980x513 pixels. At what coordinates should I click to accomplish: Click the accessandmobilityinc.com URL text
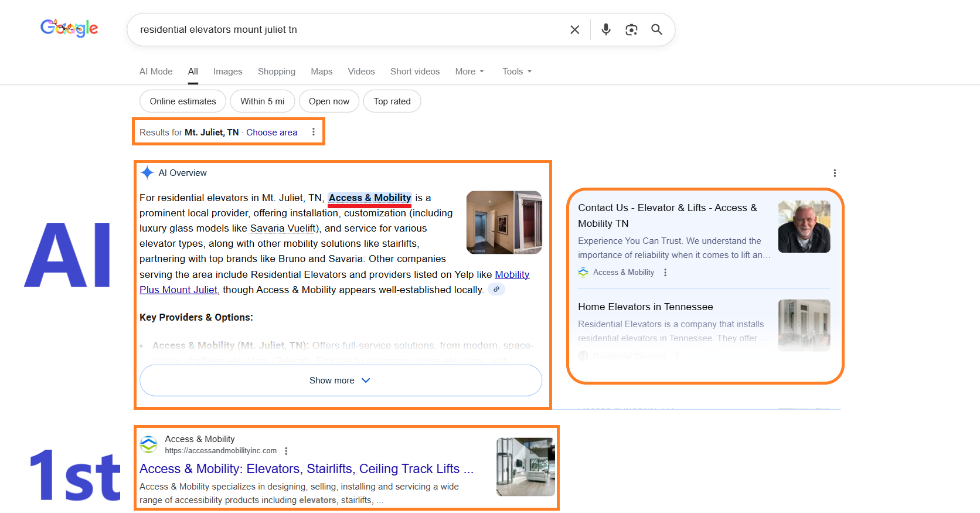[221, 451]
